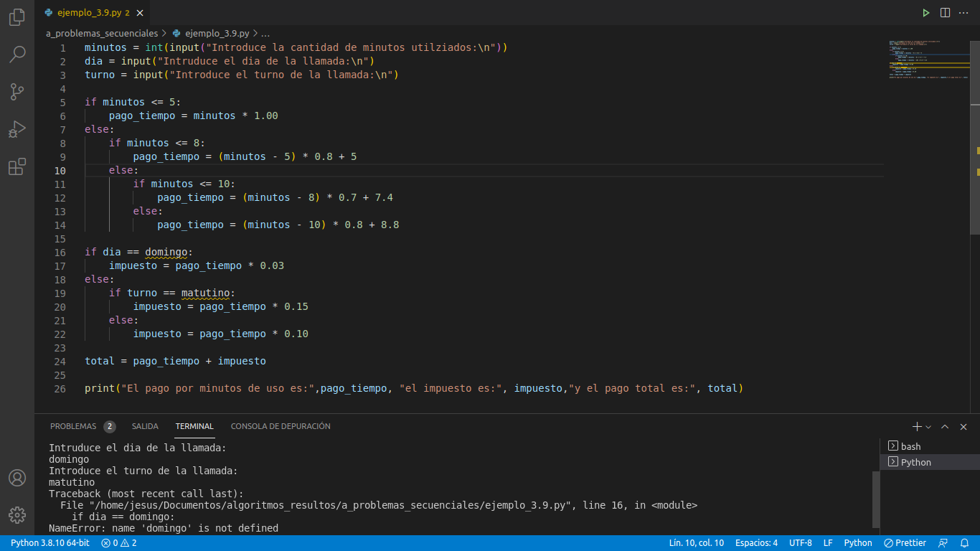Click the print statement on line 26
The image size is (980, 551).
point(414,389)
